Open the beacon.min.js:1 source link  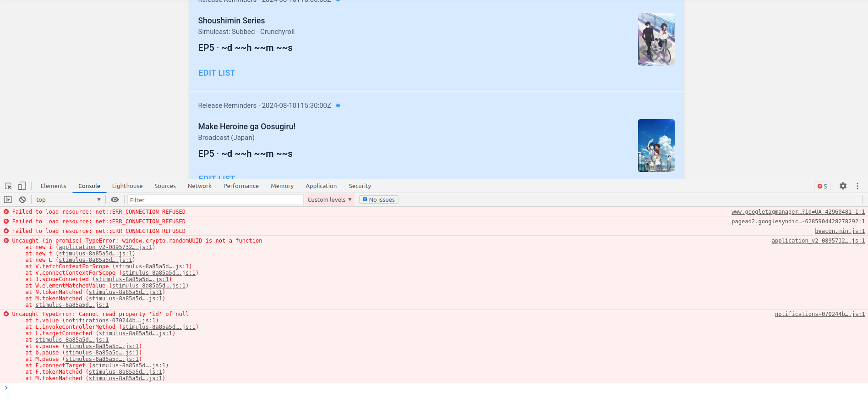840,231
